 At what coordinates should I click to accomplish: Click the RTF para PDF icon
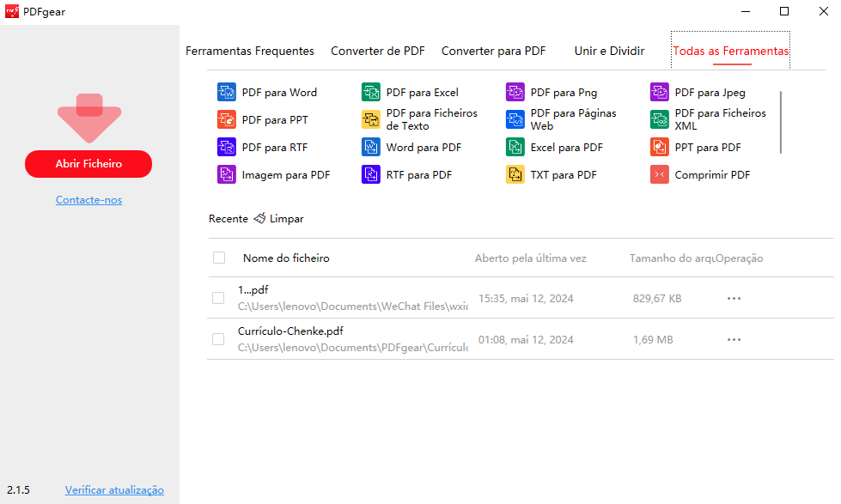[x=370, y=174]
